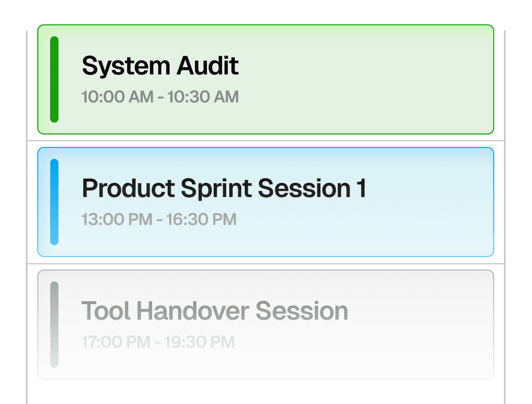This screenshot has width=532, height=404.
Task: Click the 16:30 PM end time
Action: click(201, 219)
